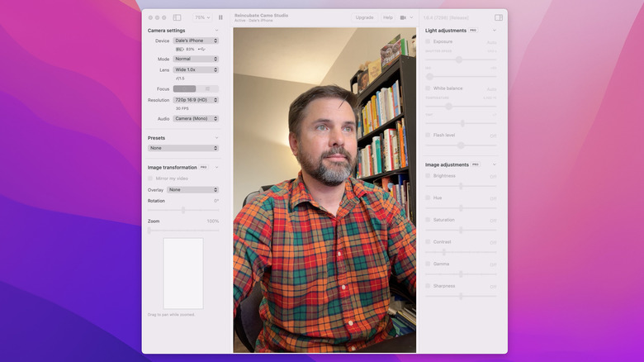Image resolution: width=644 pixels, height=362 pixels.
Task: Click the Sharpness slider handle
Action: pos(461,296)
